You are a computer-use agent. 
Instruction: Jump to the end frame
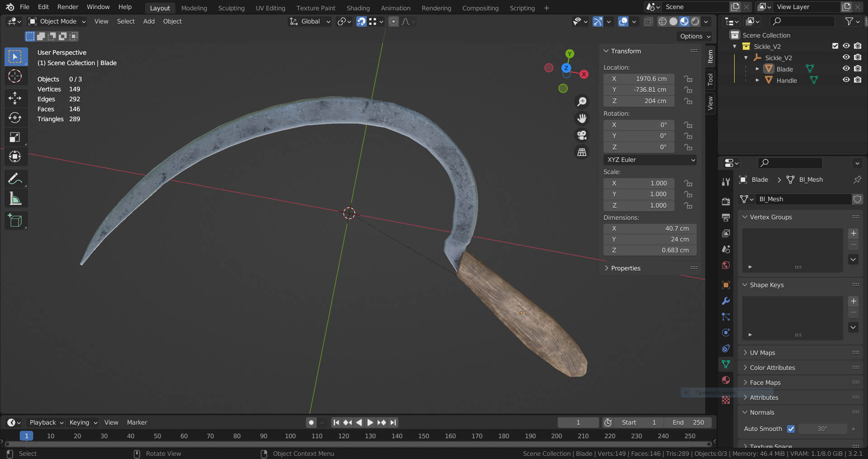[x=393, y=422]
